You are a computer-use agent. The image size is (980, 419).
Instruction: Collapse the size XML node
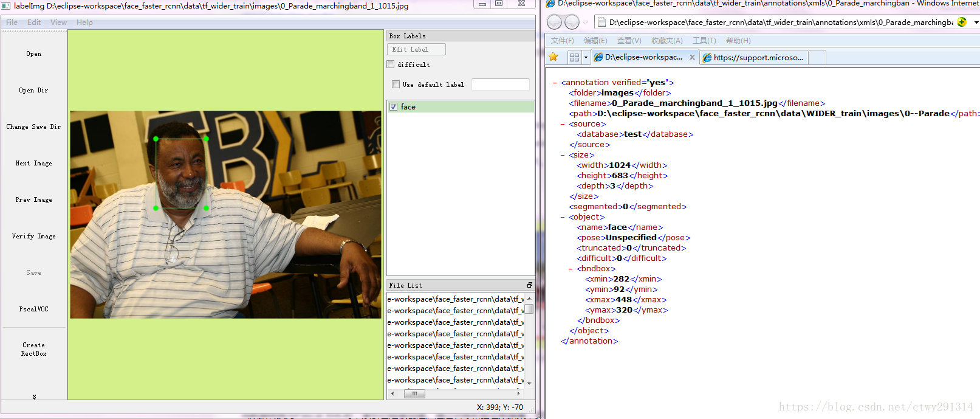pos(563,155)
